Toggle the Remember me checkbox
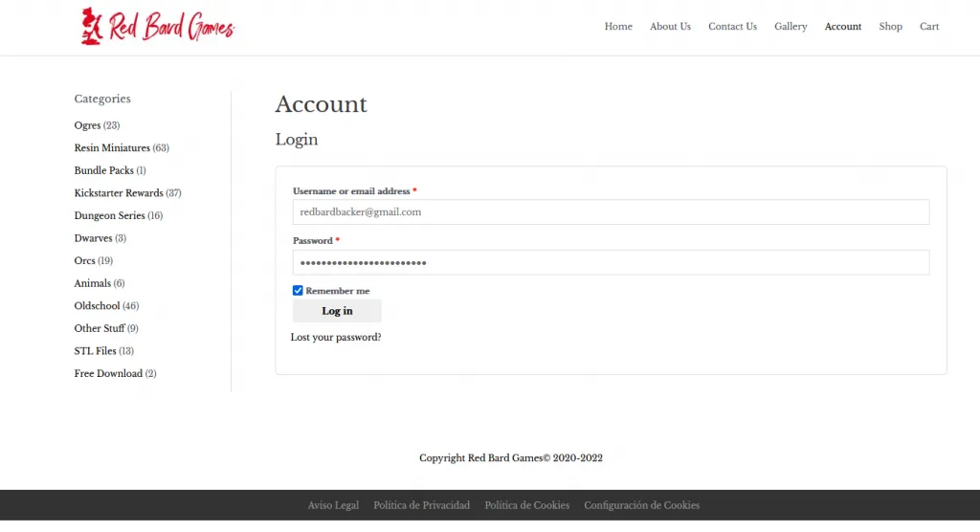 pos(298,291)
